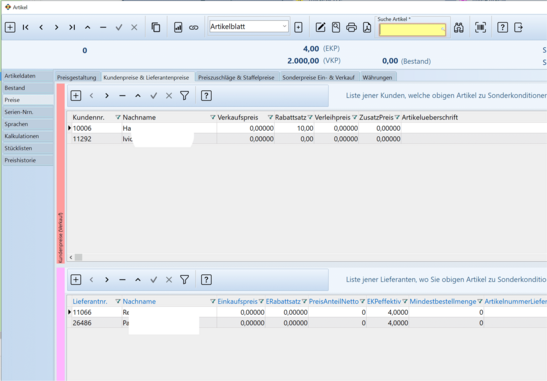547x381 pixels.
Task: Delete row in customer price toolbar
Action: (x=122, y=96)
